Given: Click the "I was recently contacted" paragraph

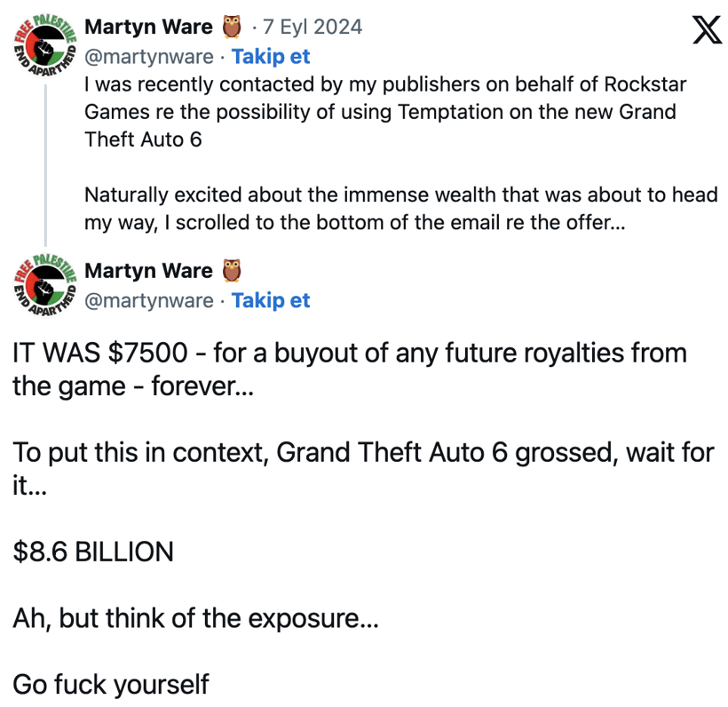Looking at the screenshot, I should (382, 113).
